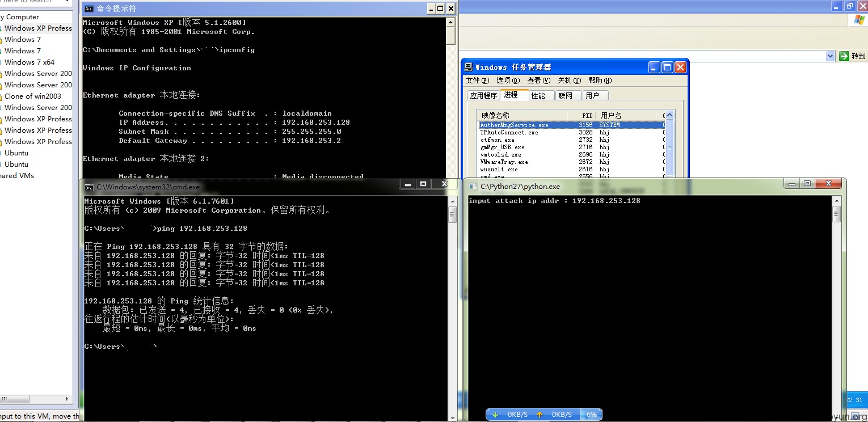Click the Windows flag logo in the toolbar
The height and width of the screenshot is (422, 868).
859,20
